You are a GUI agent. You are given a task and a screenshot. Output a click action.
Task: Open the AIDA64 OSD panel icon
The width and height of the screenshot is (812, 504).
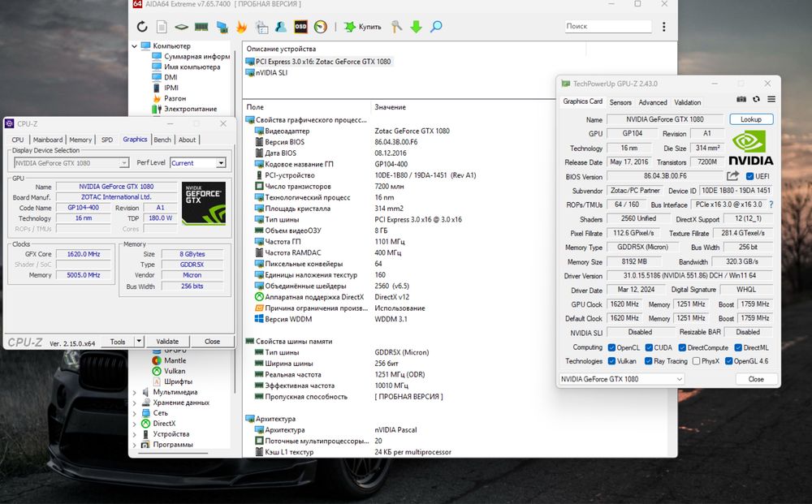(301, 27)
